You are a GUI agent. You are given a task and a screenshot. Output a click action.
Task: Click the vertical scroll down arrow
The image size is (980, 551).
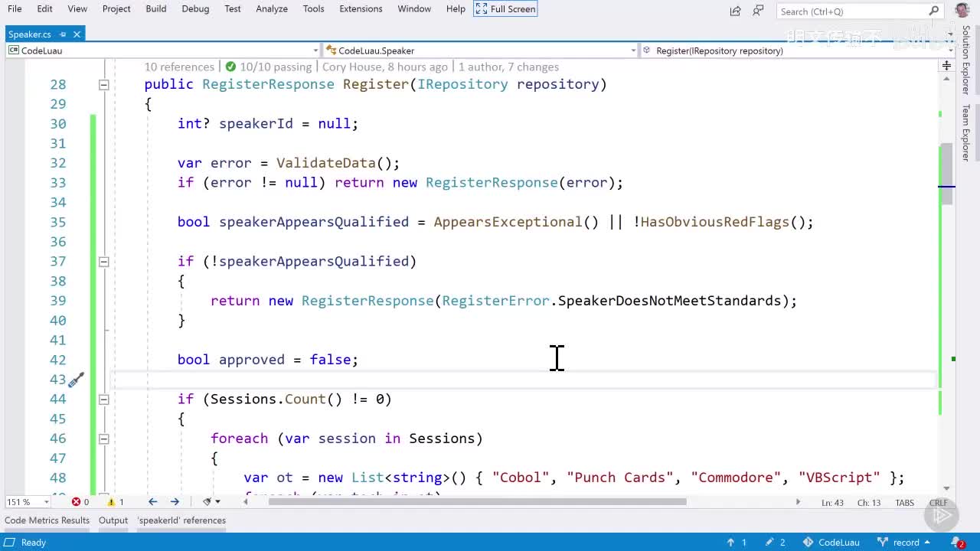(946, 487)
